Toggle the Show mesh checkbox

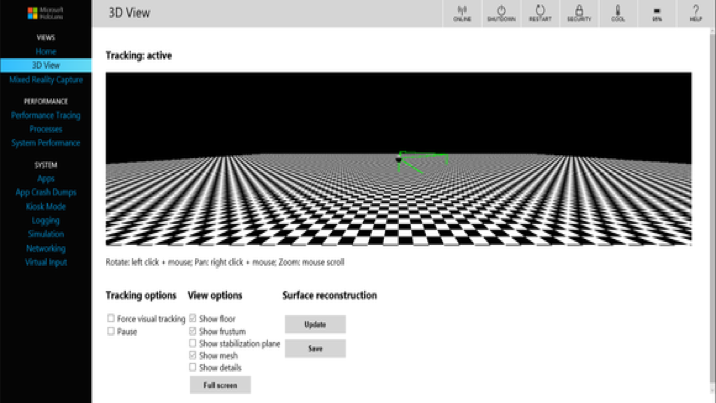point(193,355)
